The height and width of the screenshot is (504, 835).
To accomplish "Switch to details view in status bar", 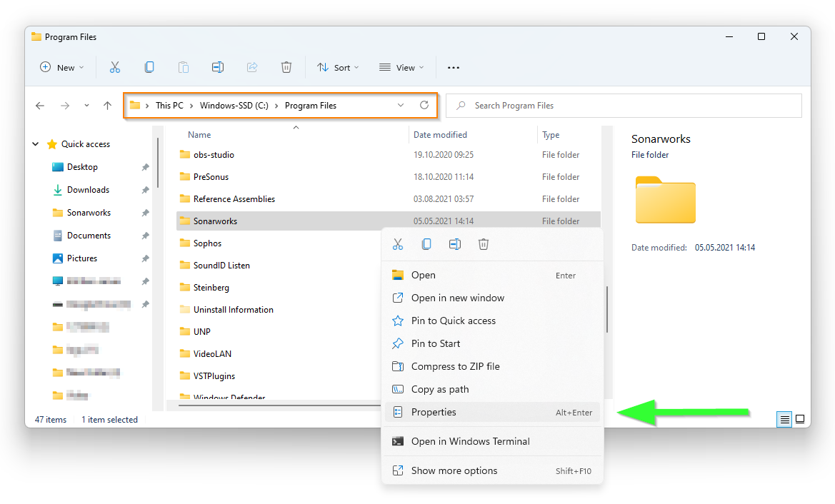I will coord(784,419).
